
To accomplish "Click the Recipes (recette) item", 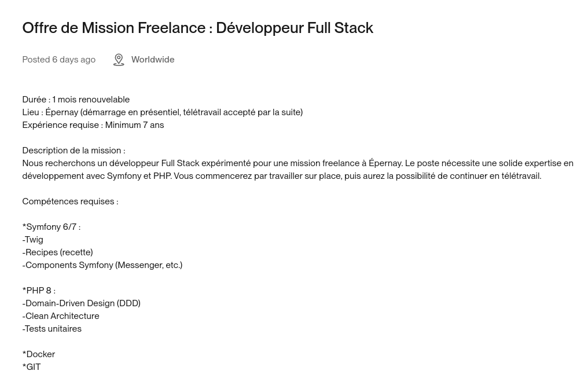I will pos(57,253).
